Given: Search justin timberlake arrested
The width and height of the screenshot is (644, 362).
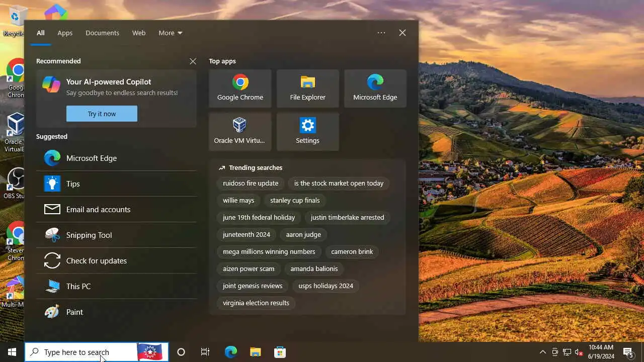Looking at the screenshot, I should pyautogui.click(x=347, y=218).
